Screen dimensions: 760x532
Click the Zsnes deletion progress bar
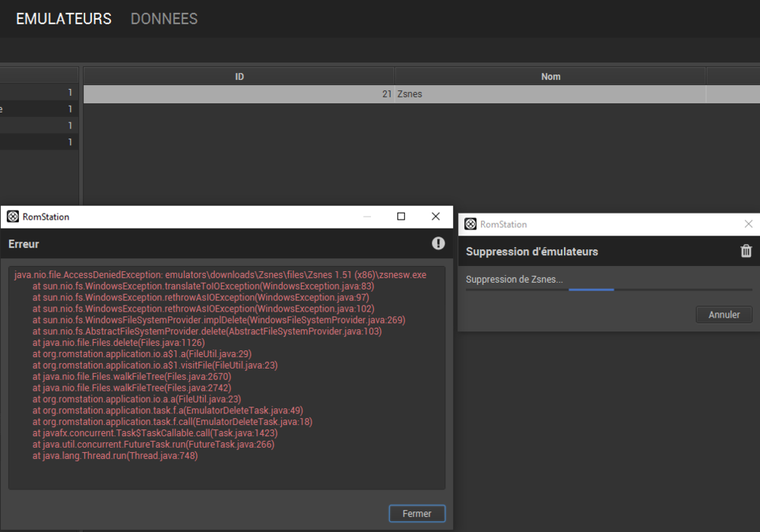pyautogui.click(x=609, y=290)
